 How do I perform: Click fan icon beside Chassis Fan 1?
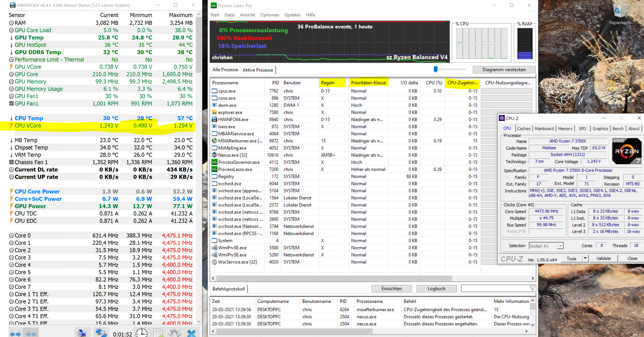[x=11, y=162]
